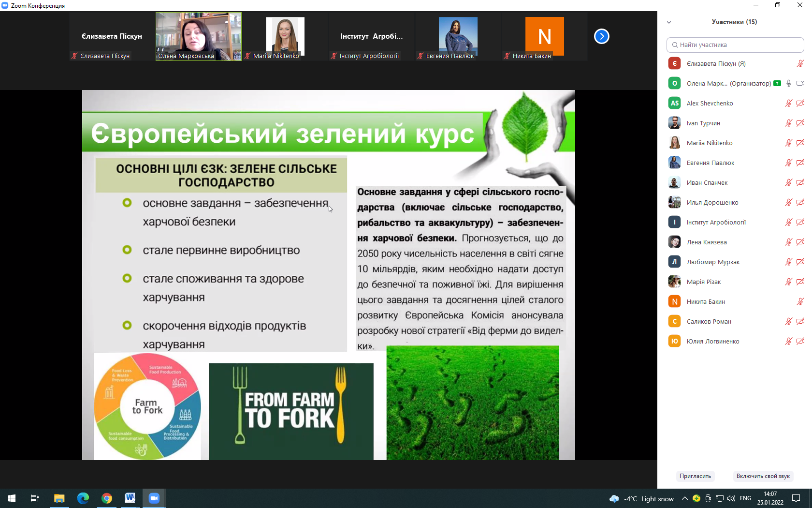The width and height of the screenshot is (812, 508).
Task: Click camera-off icon for Лена Князева
Action: 800,242
